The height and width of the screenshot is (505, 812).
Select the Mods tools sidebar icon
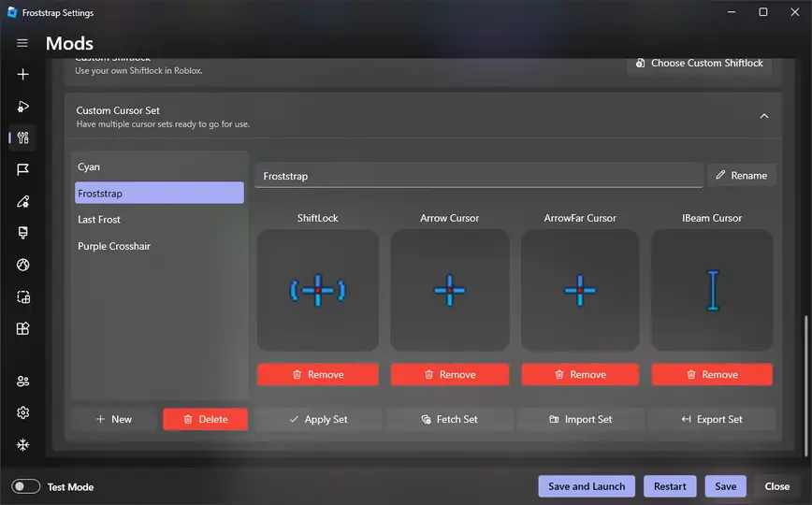(22, 137)
